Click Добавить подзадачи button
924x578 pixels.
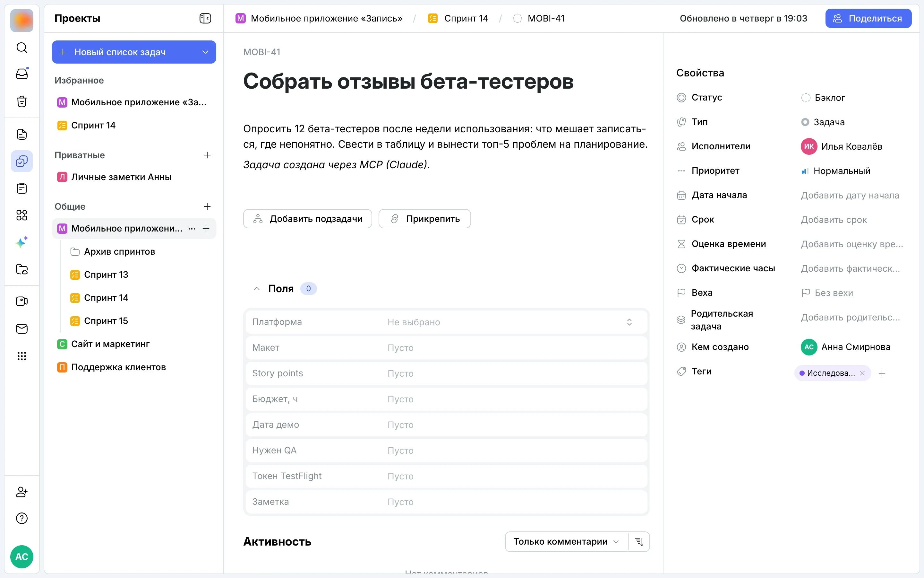pos(307,219)
